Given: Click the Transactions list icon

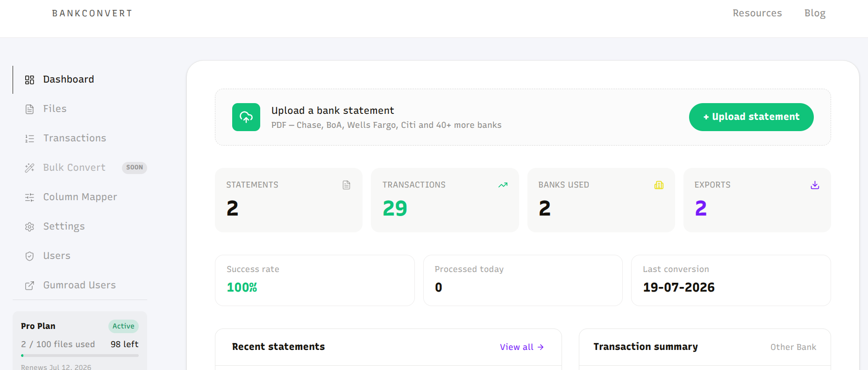Looking at the screenshot, I should point(29,139).
